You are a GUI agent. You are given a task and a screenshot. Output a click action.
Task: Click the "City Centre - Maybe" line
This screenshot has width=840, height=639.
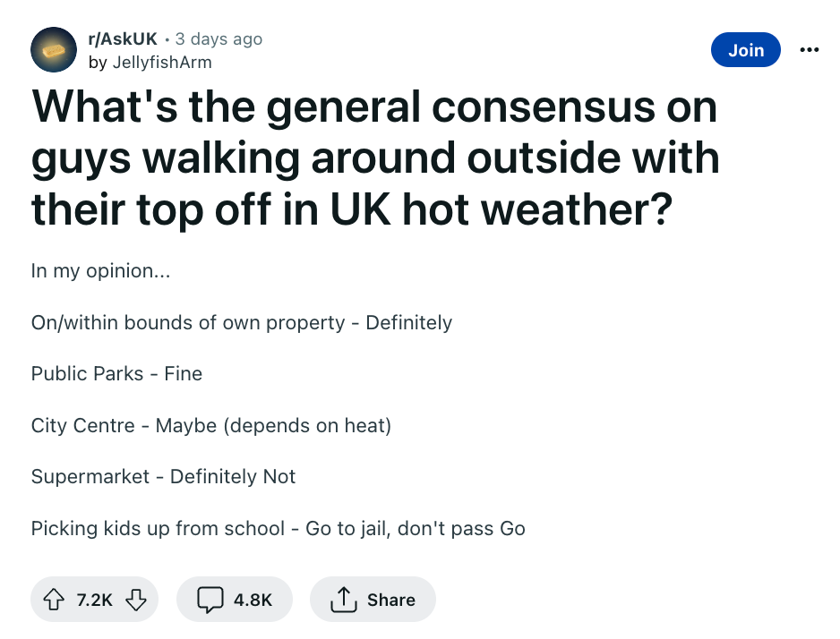[x=211, y=425]
